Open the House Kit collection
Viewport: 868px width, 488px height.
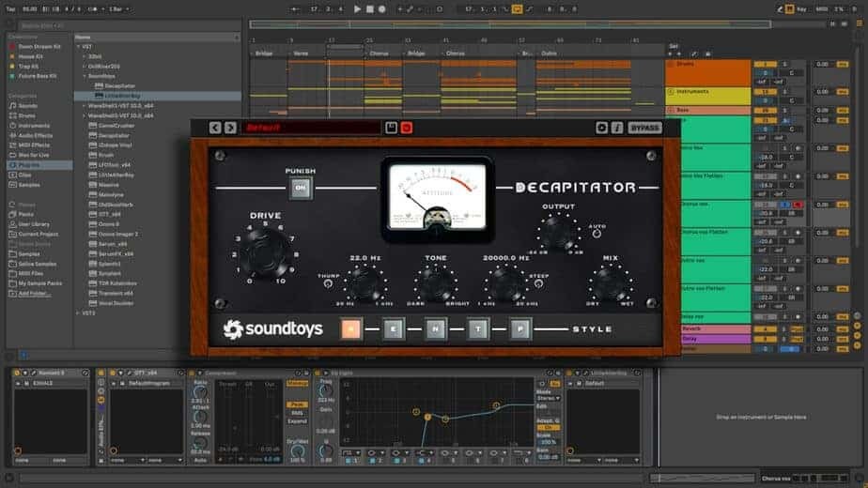(x=30, y=56)
